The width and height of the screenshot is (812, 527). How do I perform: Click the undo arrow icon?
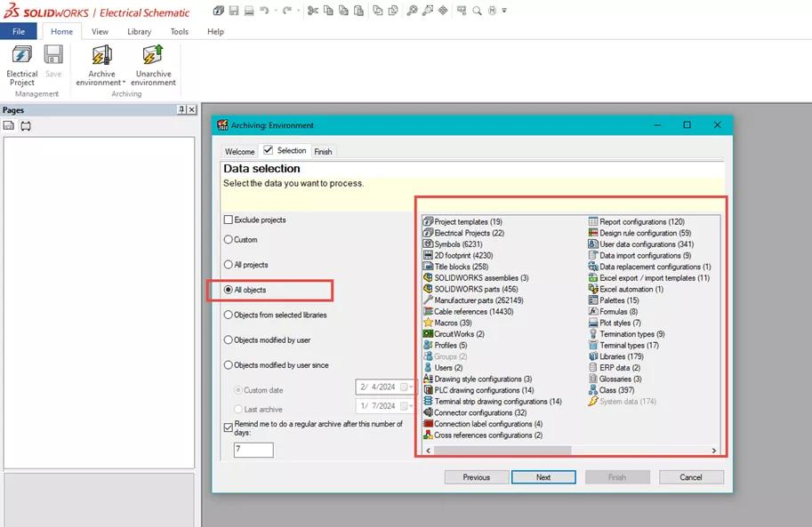[265, 10]
